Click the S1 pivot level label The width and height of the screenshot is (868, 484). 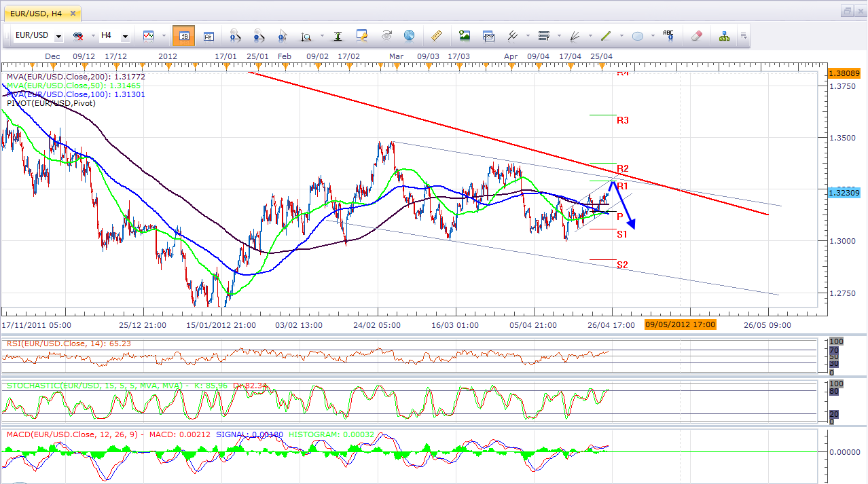(x=622, y=234)
